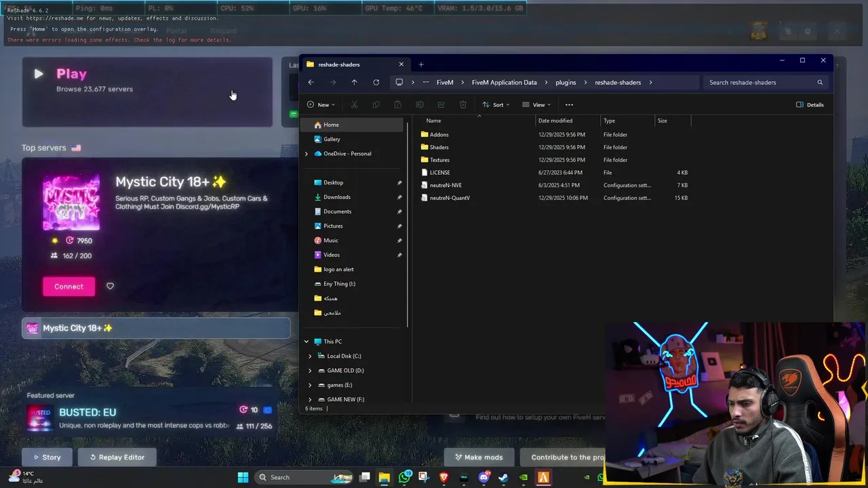Open Snipping Tool from the taskbar
This screenshot has width=868, height=488.
pyautogui.click(x=424, y=477)
